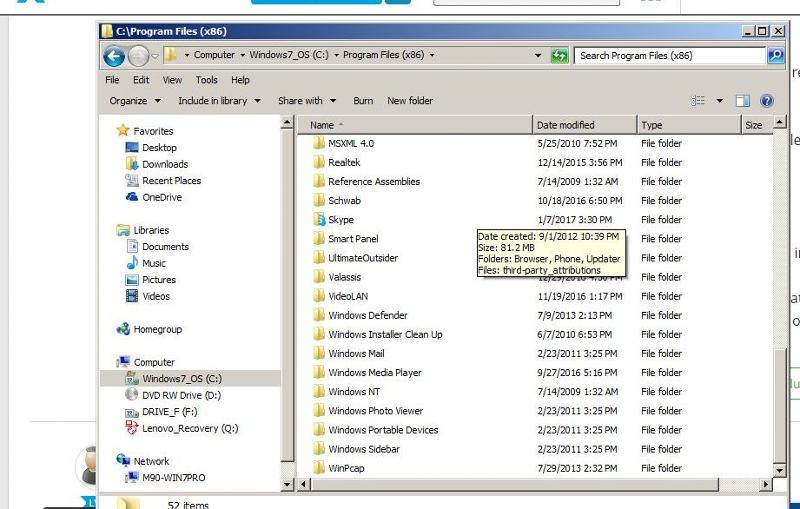Select the Windows Sidebar folder
800x509 pixels.
point(364,449)
